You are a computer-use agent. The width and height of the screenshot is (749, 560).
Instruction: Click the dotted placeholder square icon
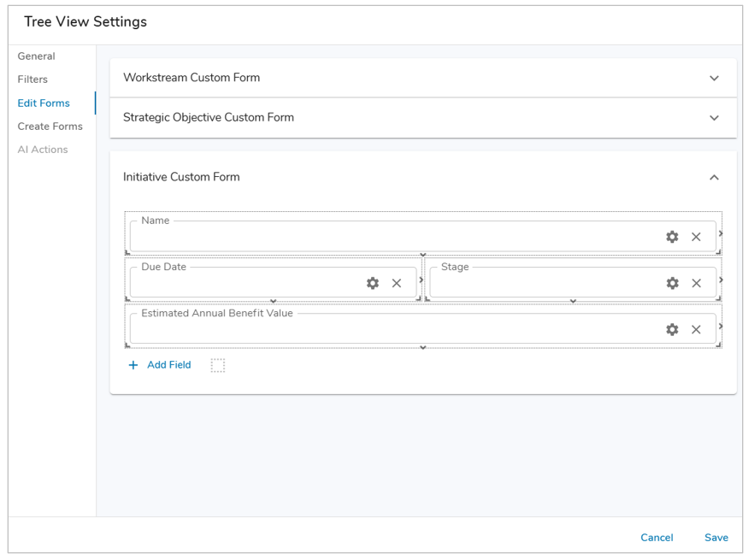click(x=218, y=365)
